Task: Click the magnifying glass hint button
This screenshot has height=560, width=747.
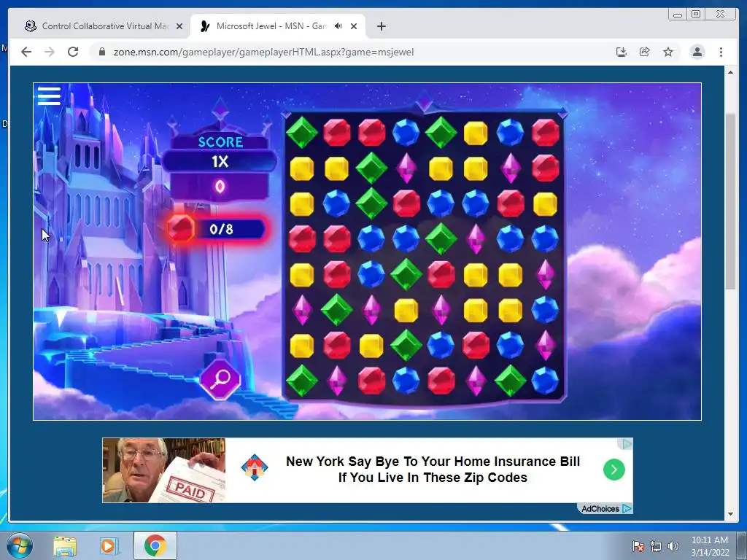Action: click(x=220, y=379)
